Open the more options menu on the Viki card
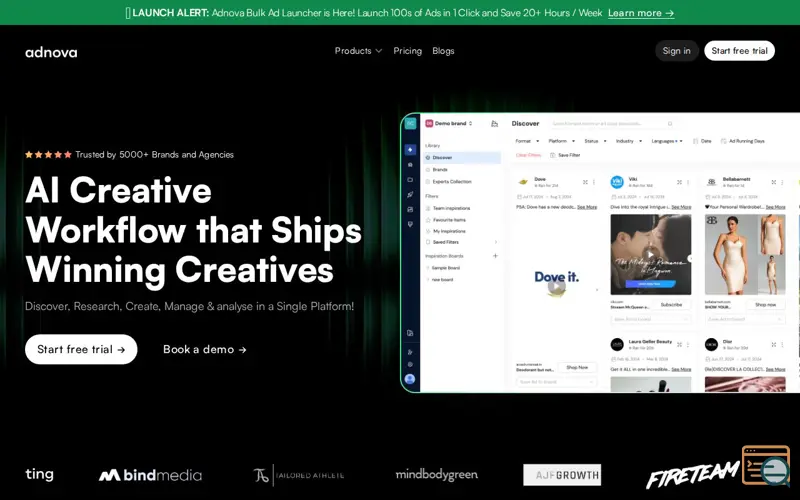The width and height of the screenshot is (800, 500). [x=688, y=182]
